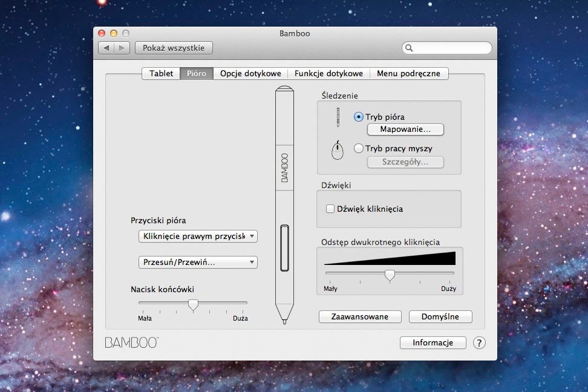This screenshot has height=392, width=588.
Task: Click the 'Mała' label under pressure slider
Action: (x=145, y=318)
